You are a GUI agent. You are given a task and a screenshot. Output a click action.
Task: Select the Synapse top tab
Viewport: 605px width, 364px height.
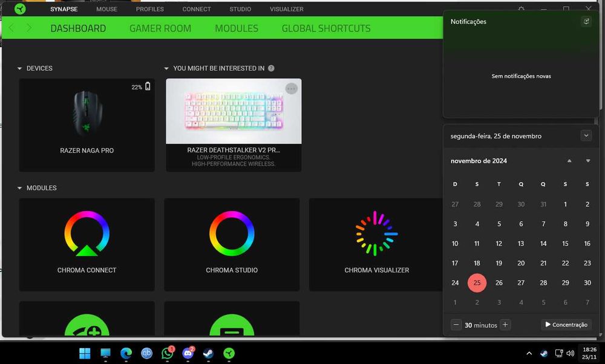coord(64,9)
